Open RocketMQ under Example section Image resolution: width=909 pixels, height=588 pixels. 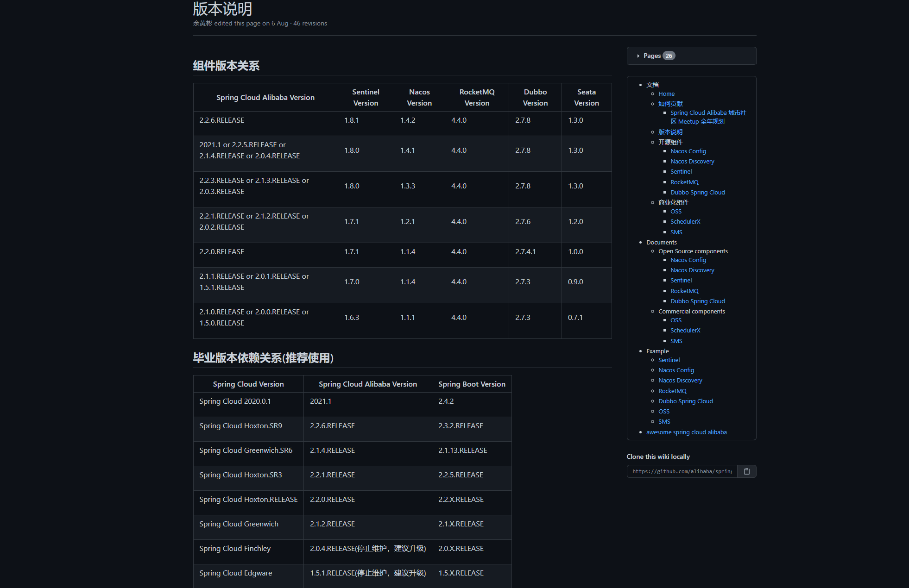point(672,391)
